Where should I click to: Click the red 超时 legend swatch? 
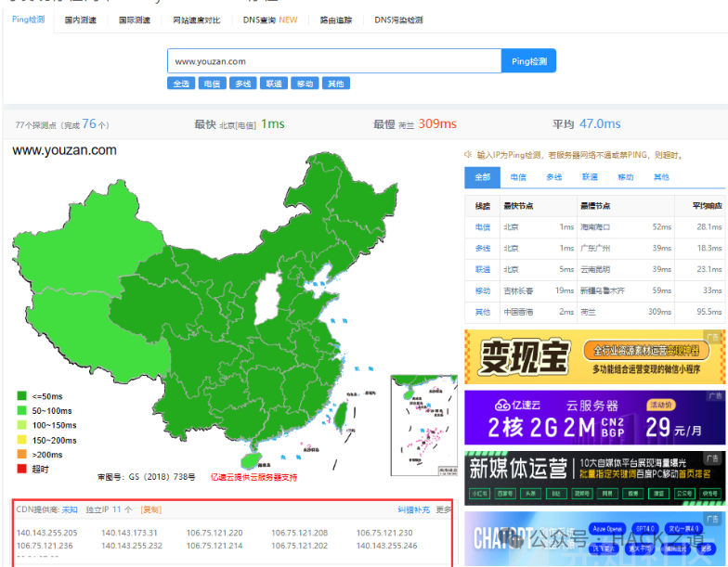coord(22,469)
